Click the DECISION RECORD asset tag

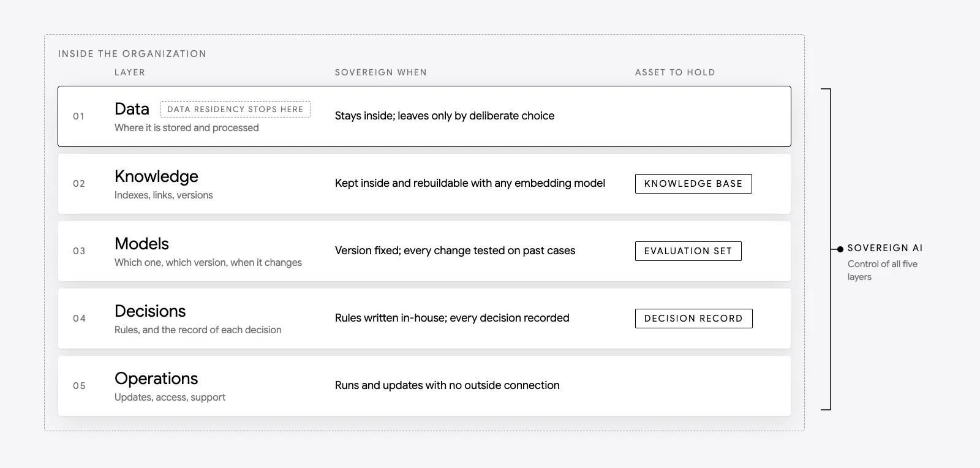coord(693,319)
